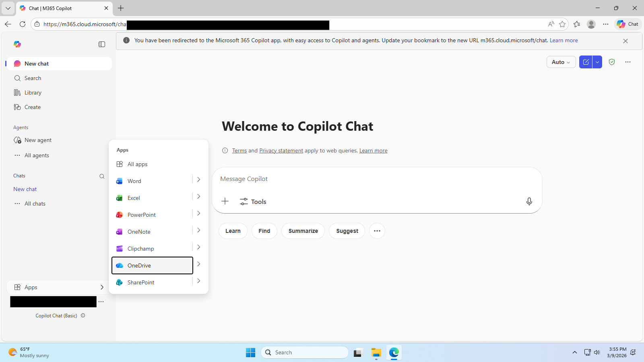Click Learn more about web queries
The height and width of the screenshot is (362, 644).
coord(373,151)
